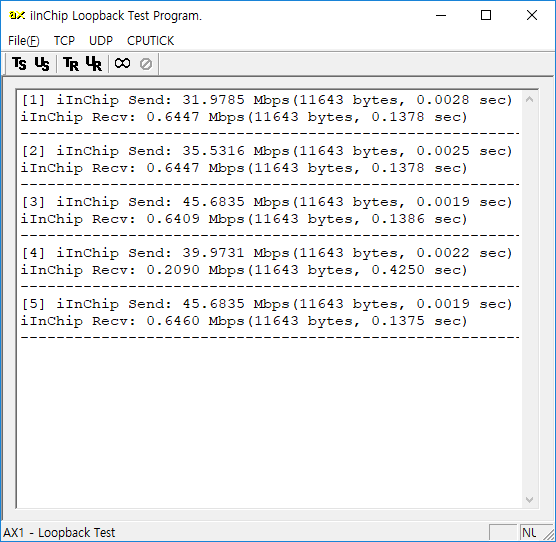Start infinite loop test with infinity icon
Image resolution: width=556 pixels, height=542 pixels.
pos(122,64)
